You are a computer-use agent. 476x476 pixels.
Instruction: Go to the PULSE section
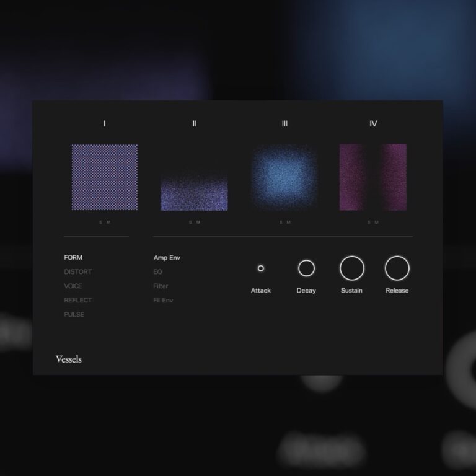(74, 314)
